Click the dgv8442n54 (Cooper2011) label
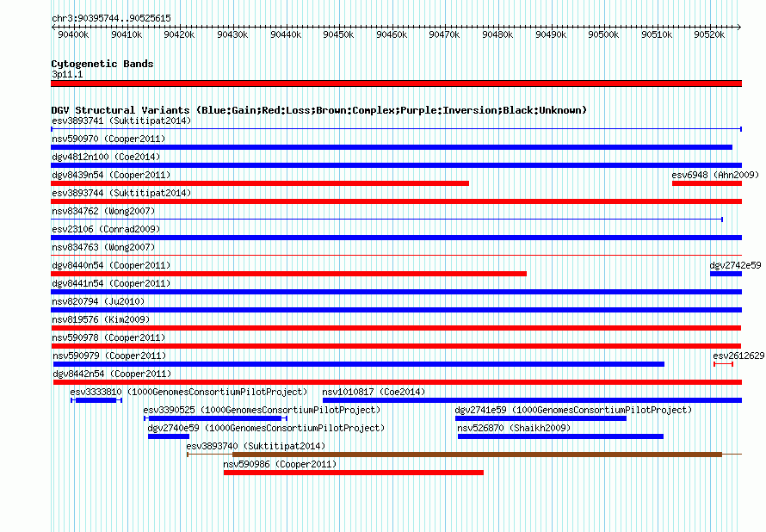 click(113, 374)
